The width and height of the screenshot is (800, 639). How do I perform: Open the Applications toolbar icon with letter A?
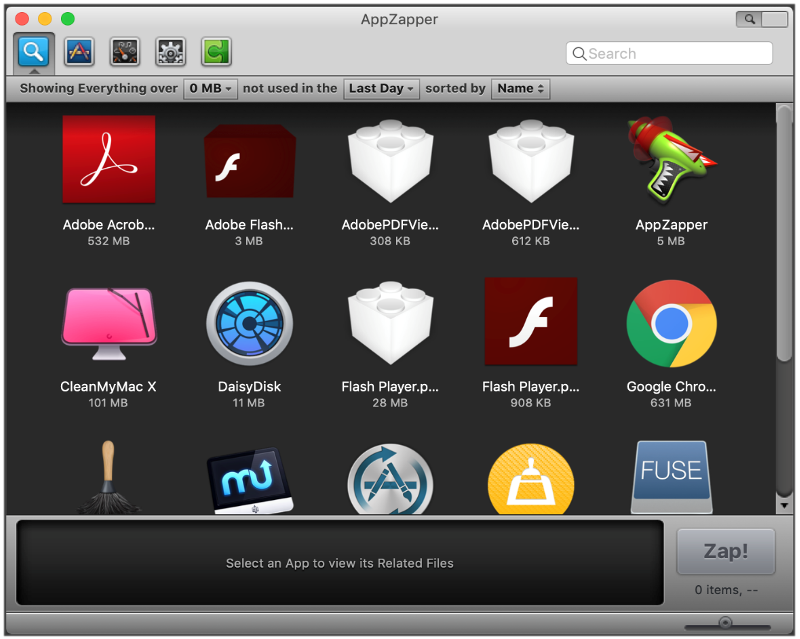pyautogui.click(x=79, y=52)
